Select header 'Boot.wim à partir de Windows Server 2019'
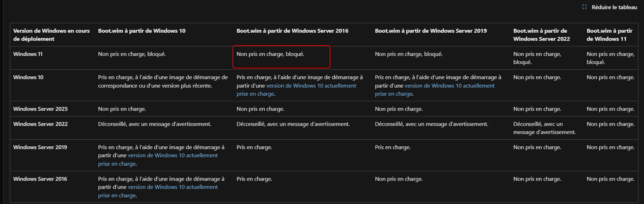 point(431,31)
